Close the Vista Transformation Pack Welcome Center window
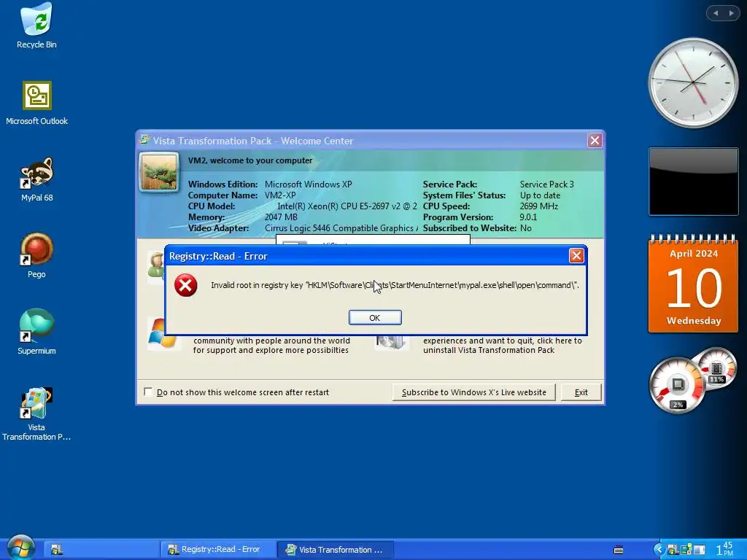The width and height of the screenshot is (747, 560). (x=595, y=141)
